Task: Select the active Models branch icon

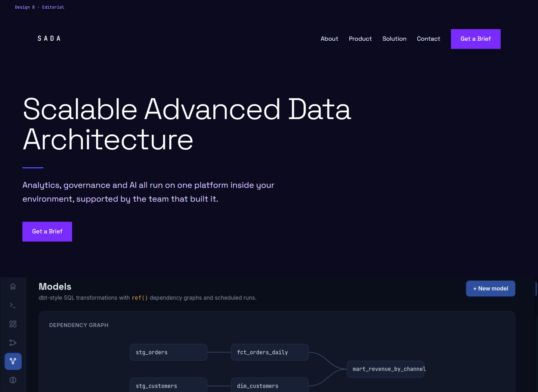Action: point(13,361)
